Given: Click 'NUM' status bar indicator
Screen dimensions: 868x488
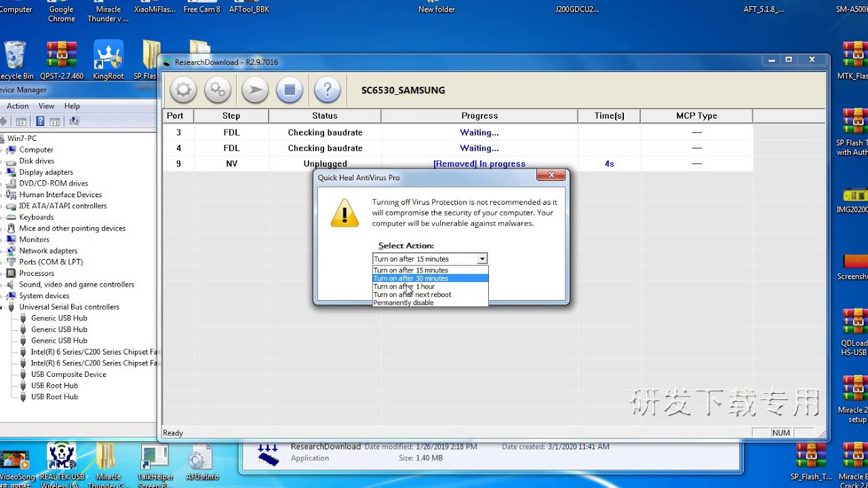Looking at the screenshot, I should (x=781, y=433).
